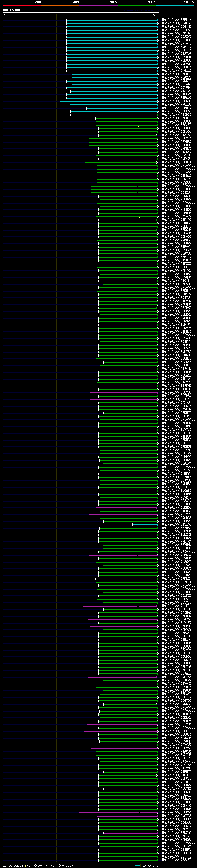Click hit label UniRef100_C1DMD1

click(177, 508)
